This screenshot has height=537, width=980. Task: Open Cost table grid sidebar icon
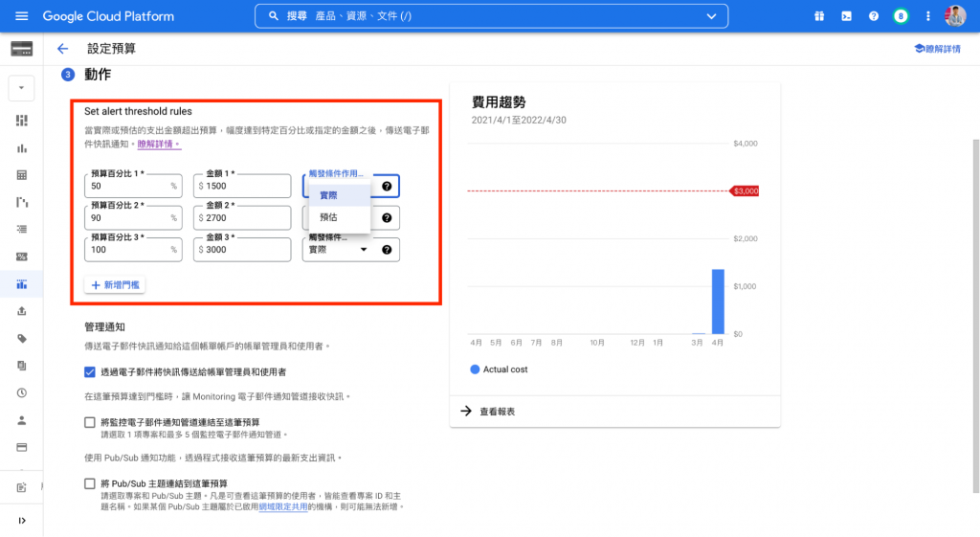pos(21,175)
